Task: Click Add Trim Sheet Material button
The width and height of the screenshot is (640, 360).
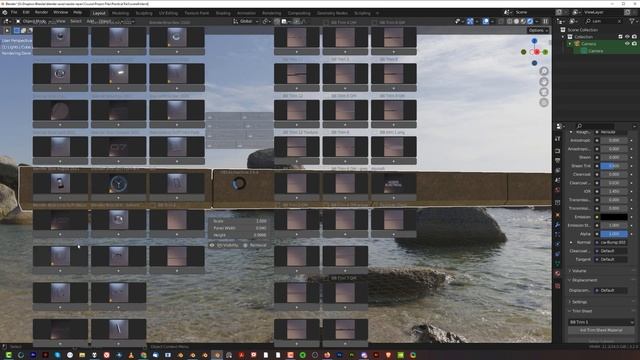Action: tap(601, 330)
